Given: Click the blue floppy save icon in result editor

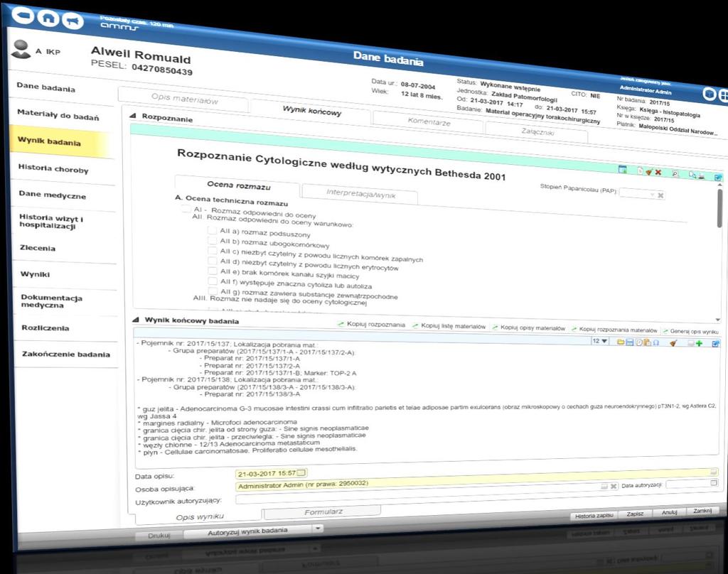Looking at the screenshot, I should (x=630, y=343).
